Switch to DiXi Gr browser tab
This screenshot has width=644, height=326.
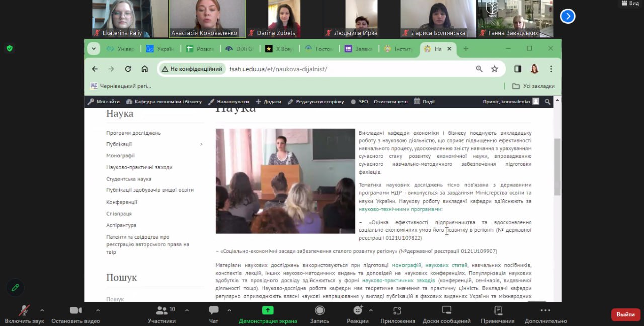click(239, 49)
